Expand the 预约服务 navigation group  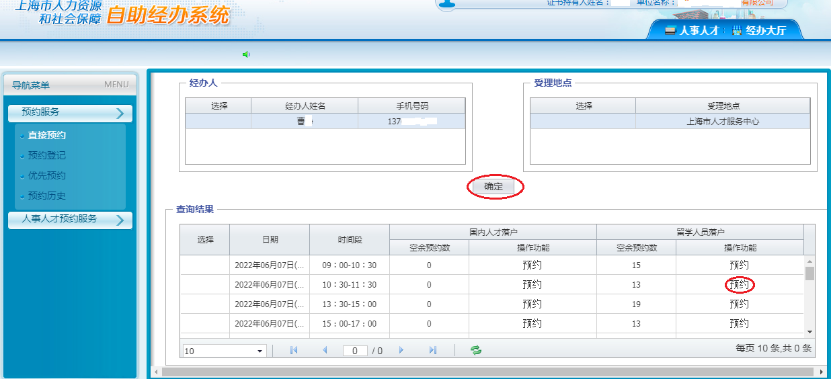[x=70, y=113]
